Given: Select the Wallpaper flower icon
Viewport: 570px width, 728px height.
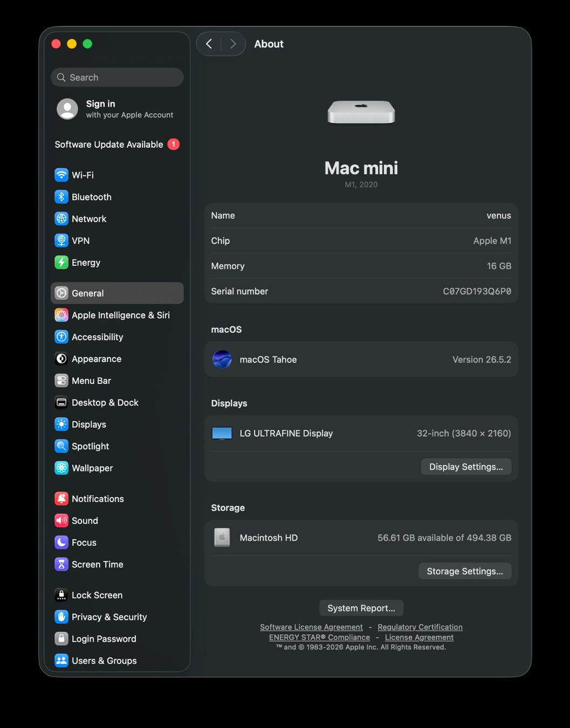Looking at the screenshot, I should [61, 468].
